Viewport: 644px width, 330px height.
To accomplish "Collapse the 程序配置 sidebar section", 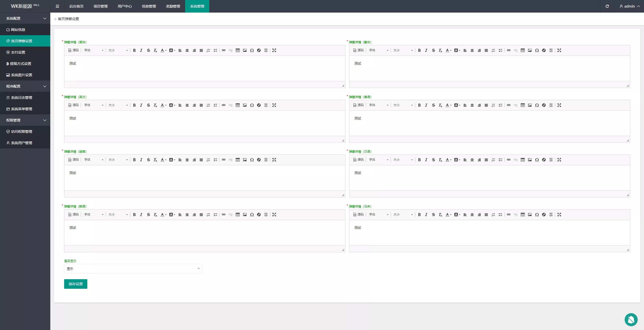I will (25, 86).
